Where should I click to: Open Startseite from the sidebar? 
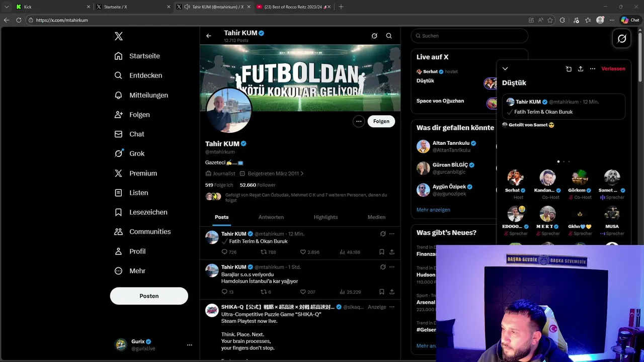[137, 56]
